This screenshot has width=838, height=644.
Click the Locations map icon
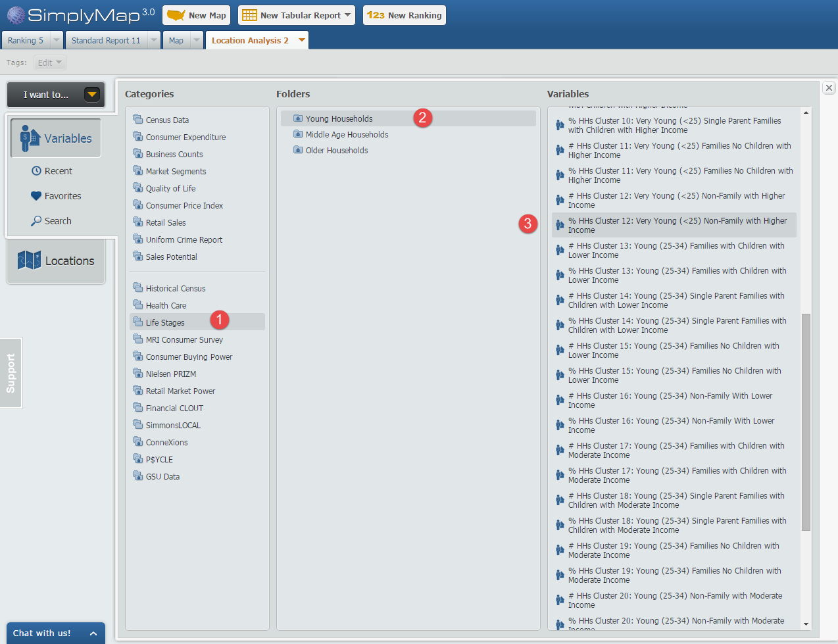(29, 260)
